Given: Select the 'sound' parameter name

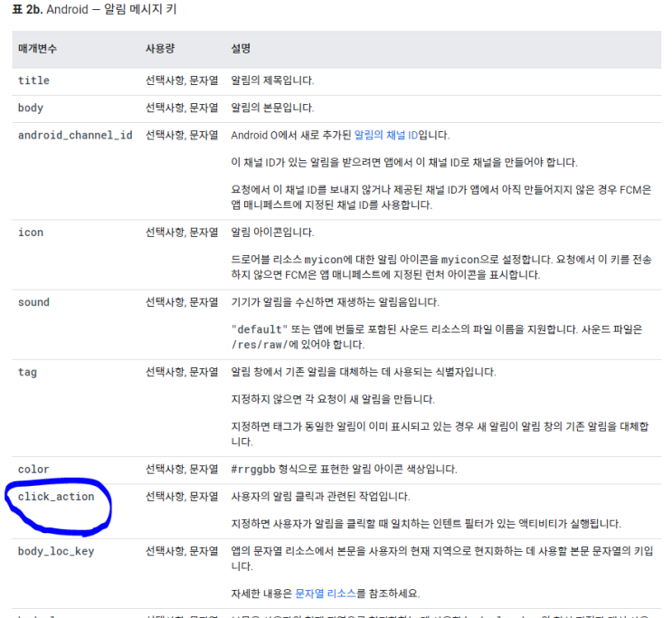Looking at the screenshot, I should [33, 302].
